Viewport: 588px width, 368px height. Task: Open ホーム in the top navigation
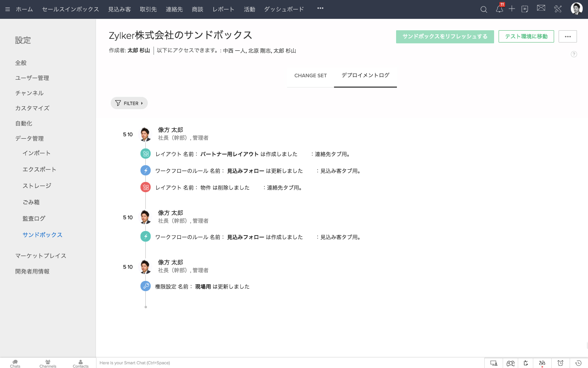pyautogui.click(x=24, y=9)
